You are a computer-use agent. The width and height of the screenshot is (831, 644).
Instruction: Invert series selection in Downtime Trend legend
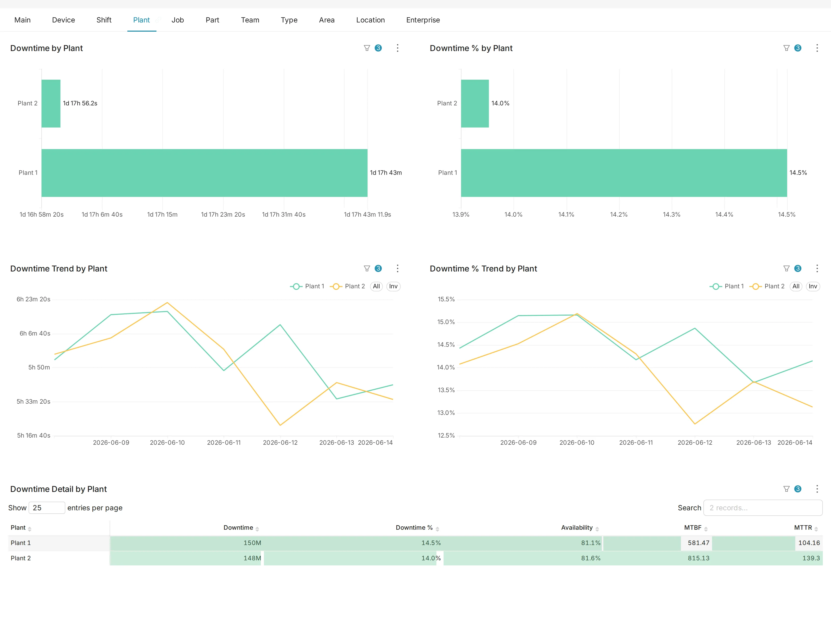pyautogui.click(x=394, y=287)
